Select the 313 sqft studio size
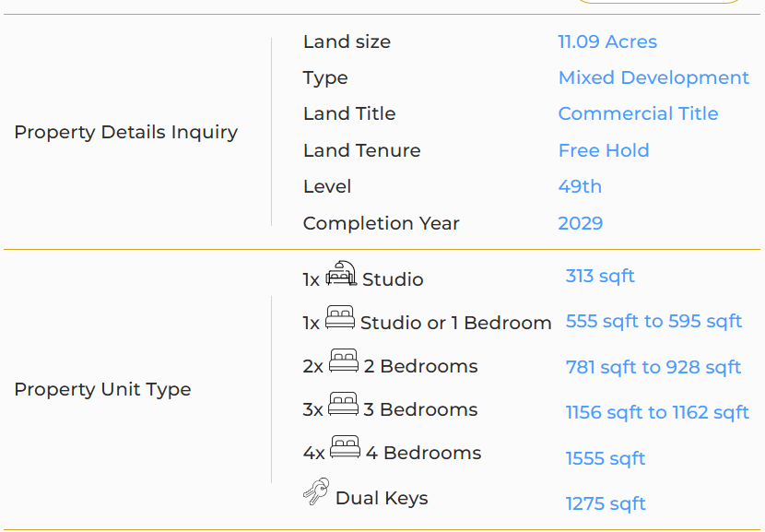 pos(600,277)
